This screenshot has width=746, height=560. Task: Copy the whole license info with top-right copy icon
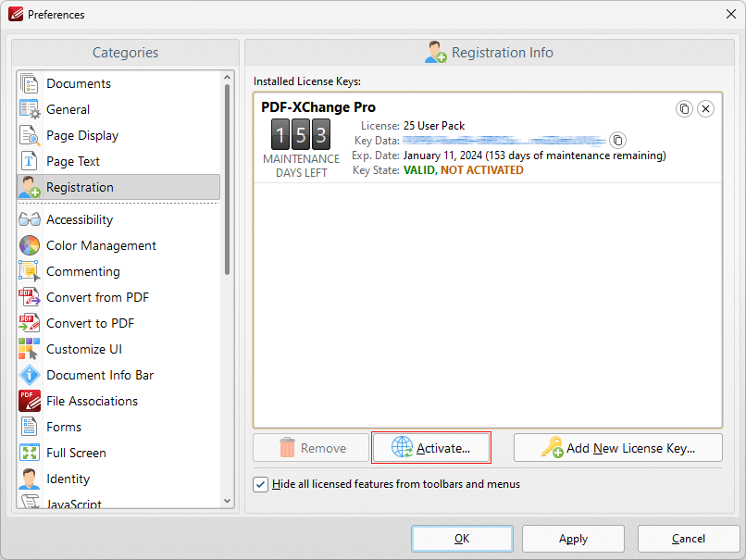pyautogui.click(x=684, y=109)
